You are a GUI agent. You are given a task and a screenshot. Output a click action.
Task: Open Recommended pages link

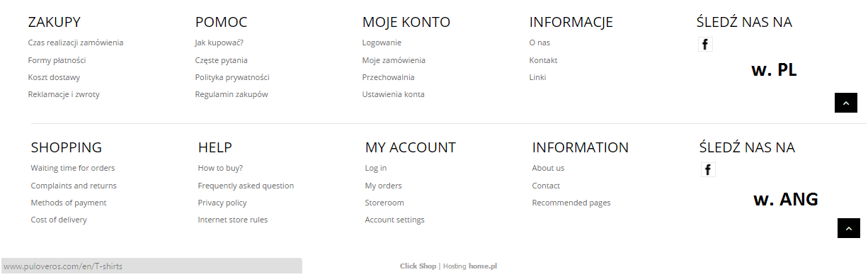tap(571, 203)
